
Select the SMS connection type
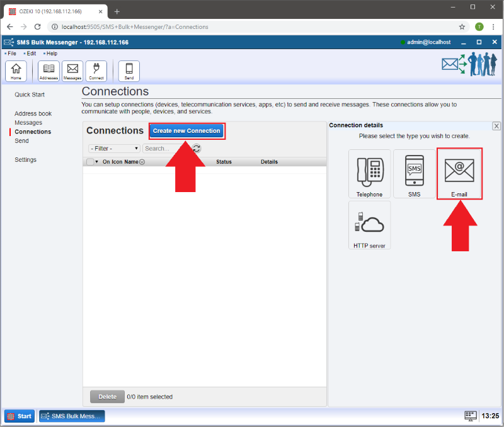tap(414, 174)
